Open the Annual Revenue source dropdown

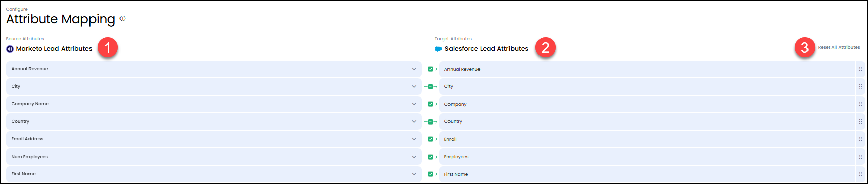214,69
